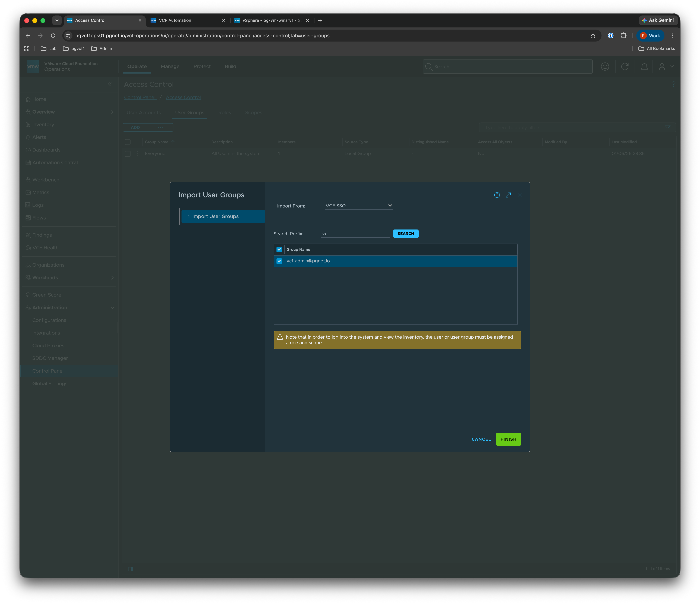Toggle the Group Name select-all checkbox in dialog
Viewport: 700px width, 604px height.
(279, 249)
